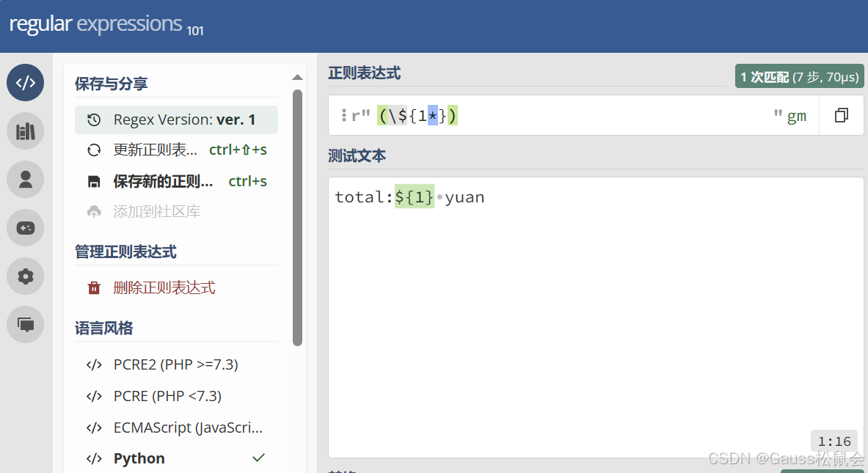The width and height of the screenshot is (868, 473).
Task: Copy the regex to clipboard icon
Action: click(x=842, y=115)
